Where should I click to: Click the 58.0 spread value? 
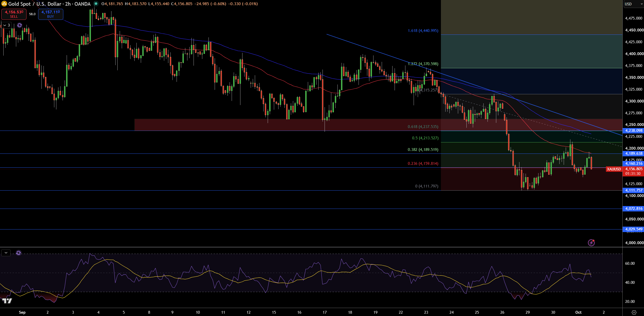pos(32,14)
